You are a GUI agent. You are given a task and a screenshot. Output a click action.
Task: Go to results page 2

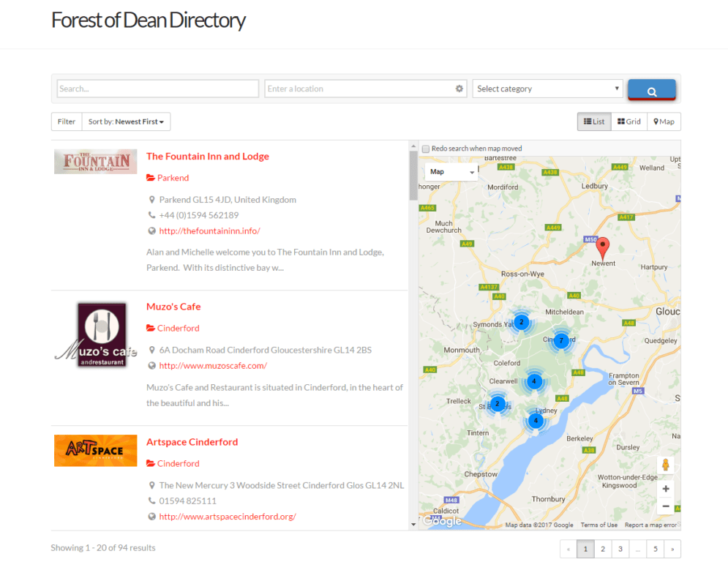tap(603, 549)
